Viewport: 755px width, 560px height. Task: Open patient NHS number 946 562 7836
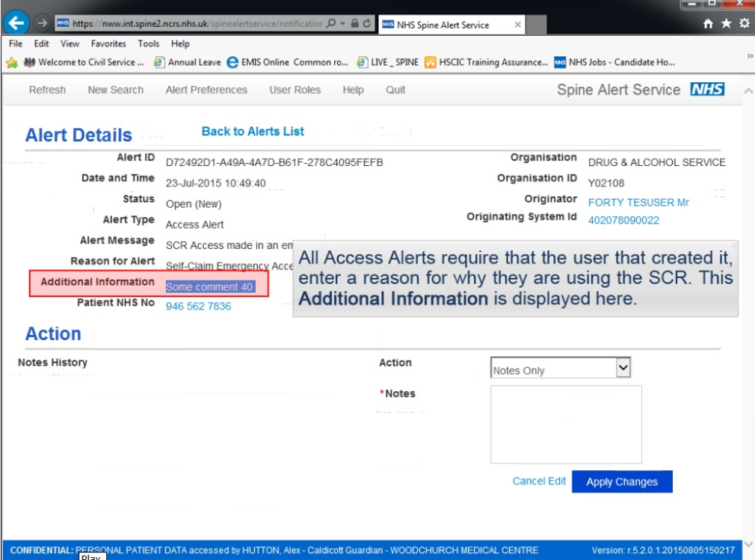(x=198, y=307)
